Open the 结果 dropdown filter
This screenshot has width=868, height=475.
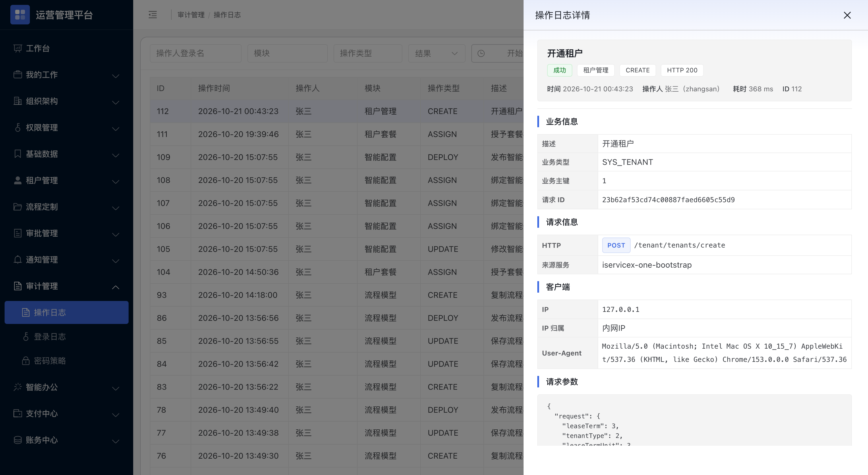[437, 53]
